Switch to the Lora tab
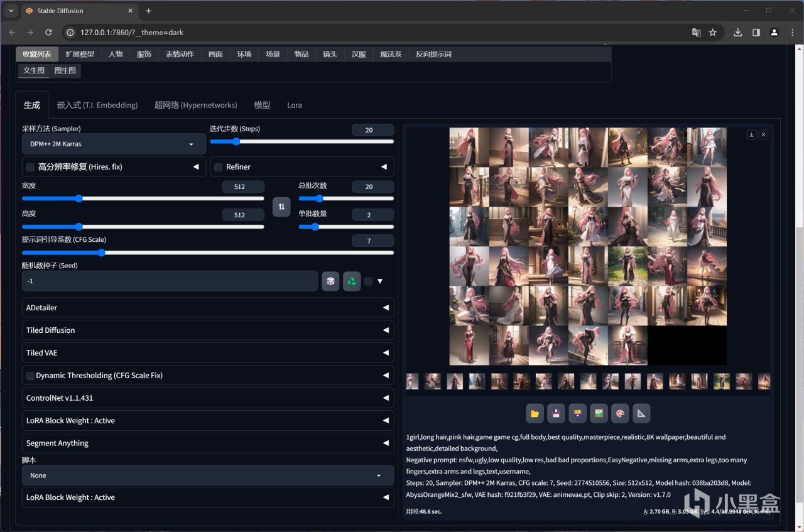Screen dimensions: 804x532 295,106
